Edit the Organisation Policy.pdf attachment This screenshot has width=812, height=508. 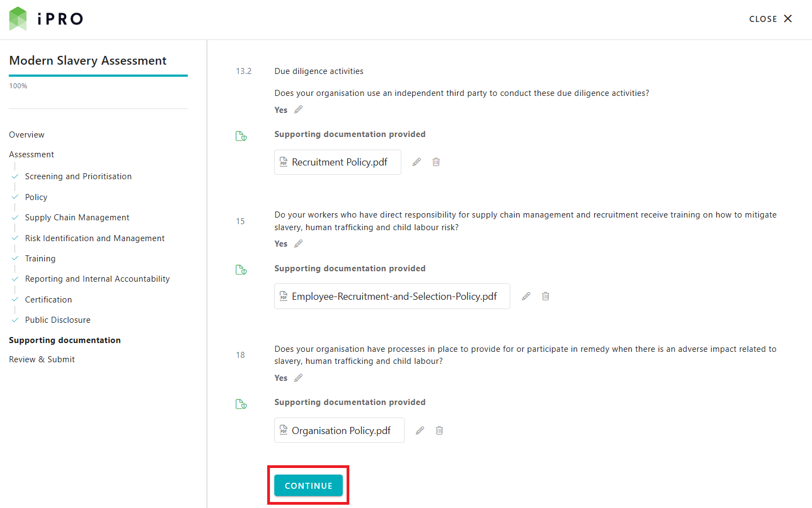coord(420,431)
